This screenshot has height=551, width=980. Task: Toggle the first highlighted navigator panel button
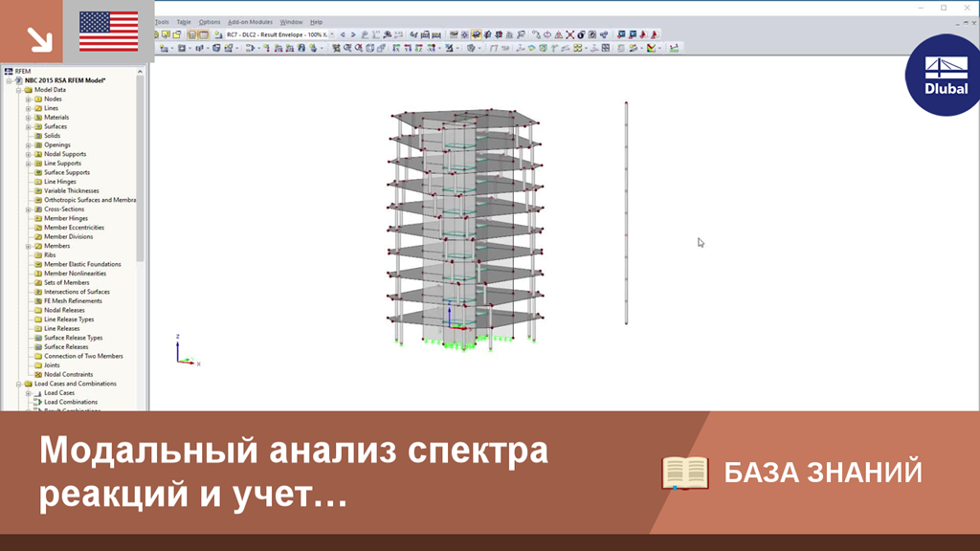[191, 34]
